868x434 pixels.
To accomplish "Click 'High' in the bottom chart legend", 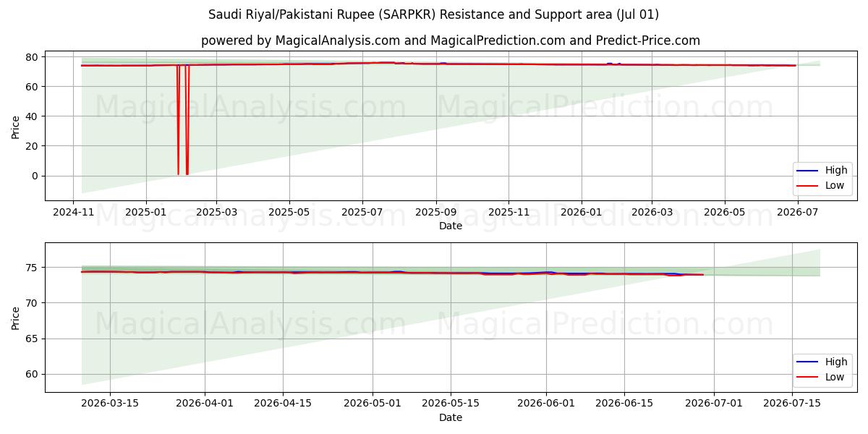I will point(836,362).
